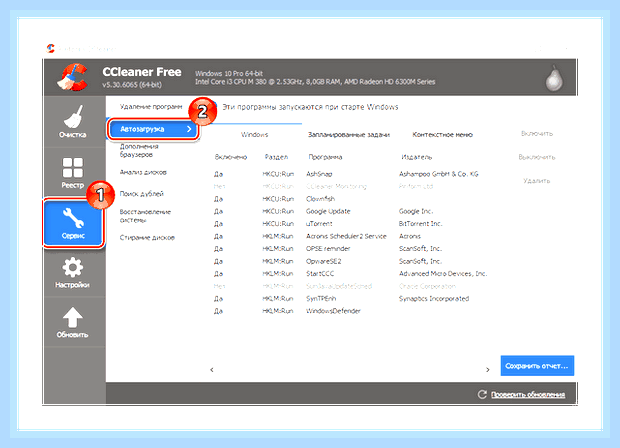Click Проверить обновления link
Image resolution: width=620 pixels, height=448 pixels.
click(528, 395)
